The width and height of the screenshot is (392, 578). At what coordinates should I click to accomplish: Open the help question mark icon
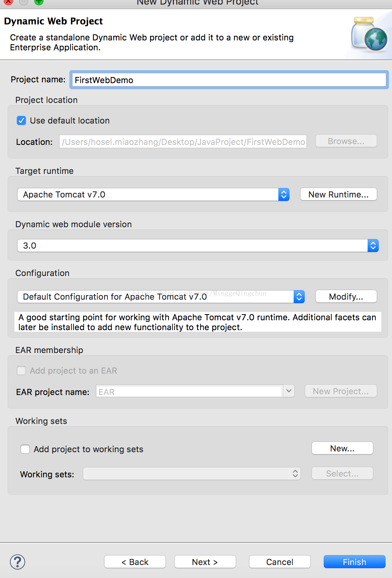[x=18, y=562]
